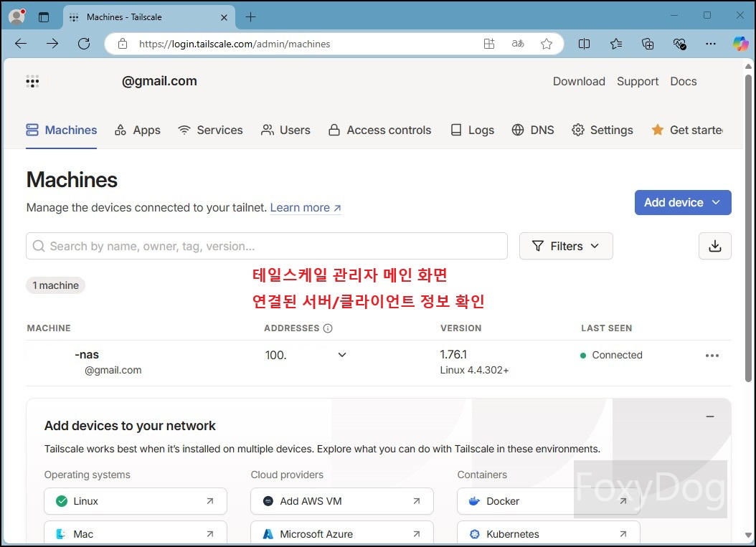Expand the Add device dropdown
This screenshot has width=756, height=547.
click(x=683, y=202)
